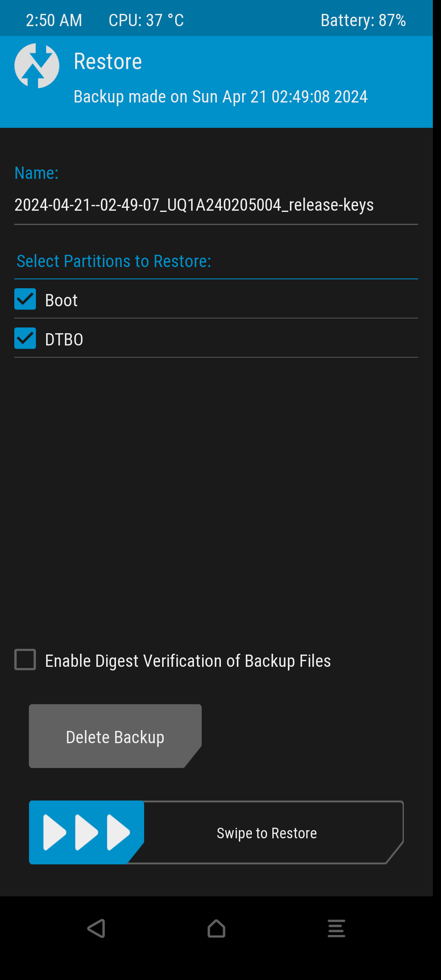Tap the DTBO label text
Image resolution: width=441 pixels, height=980 pixels.
64,340
